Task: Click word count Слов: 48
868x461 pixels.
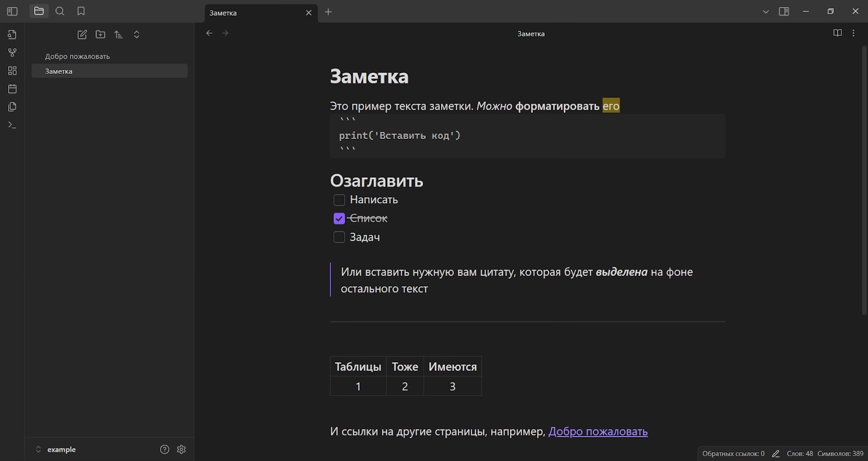Action: [800, 454]
